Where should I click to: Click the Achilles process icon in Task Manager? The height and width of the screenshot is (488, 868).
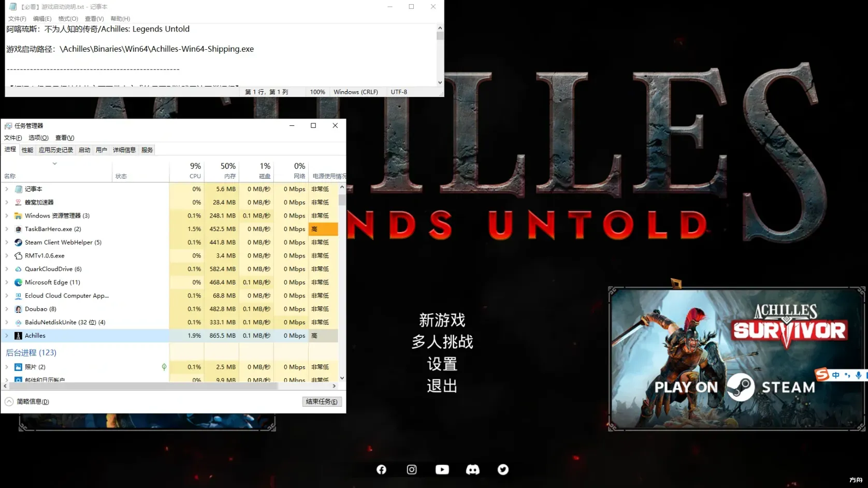coord(18,336)
